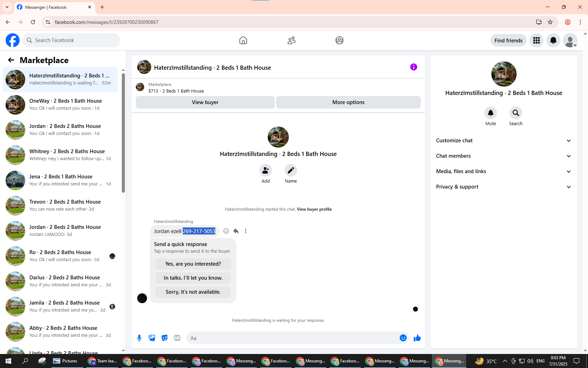Open Windows taskbar search
This screenshot has width=588, height=368.
tap(25, 361)
